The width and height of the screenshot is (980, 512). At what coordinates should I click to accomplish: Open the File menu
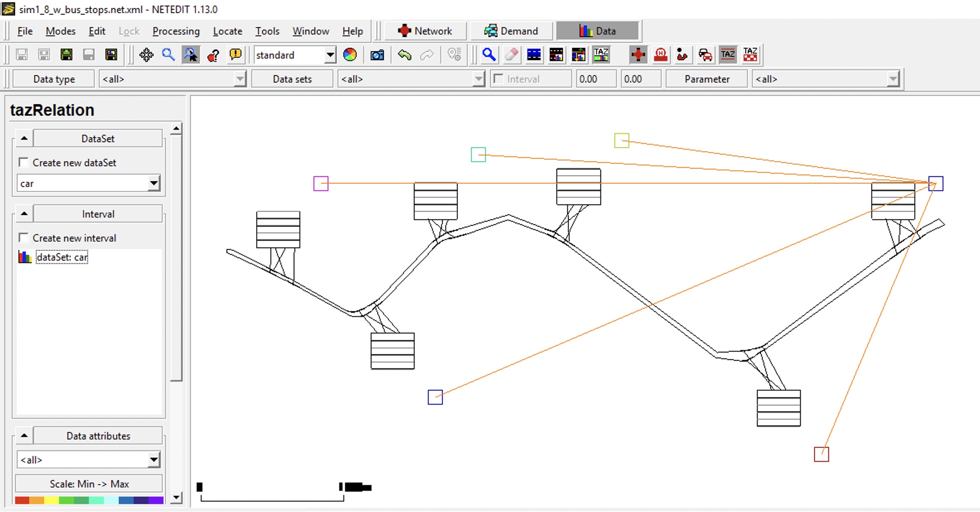25,31
